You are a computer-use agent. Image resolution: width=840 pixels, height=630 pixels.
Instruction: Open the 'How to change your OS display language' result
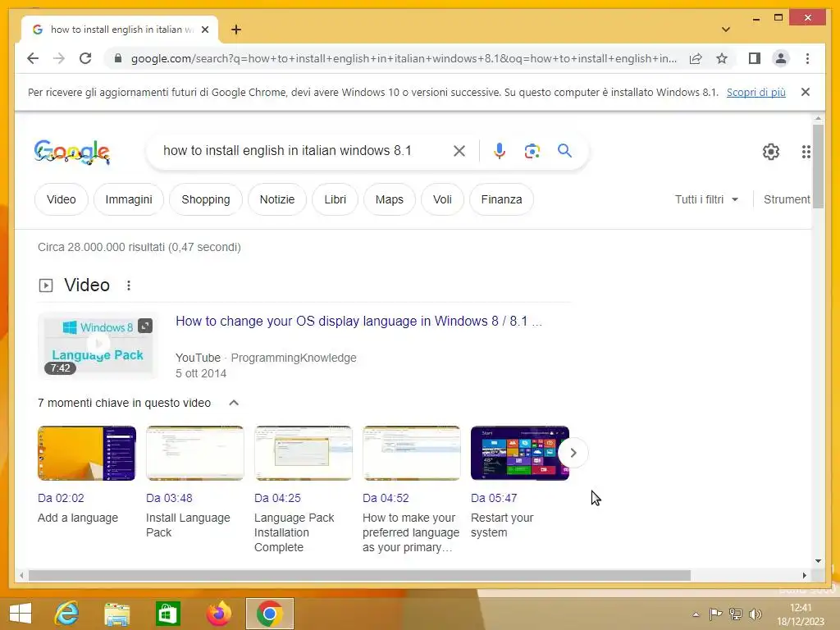click(358, 321)
